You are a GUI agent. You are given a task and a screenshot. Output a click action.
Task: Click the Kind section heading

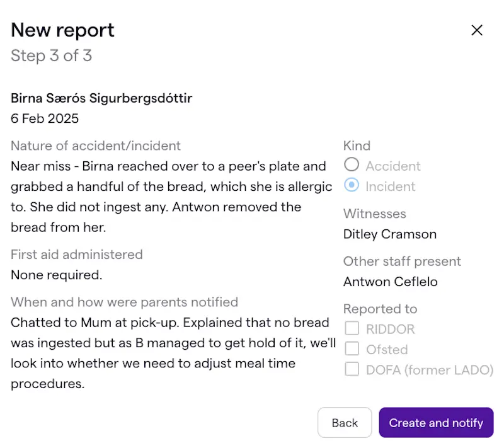357,146
